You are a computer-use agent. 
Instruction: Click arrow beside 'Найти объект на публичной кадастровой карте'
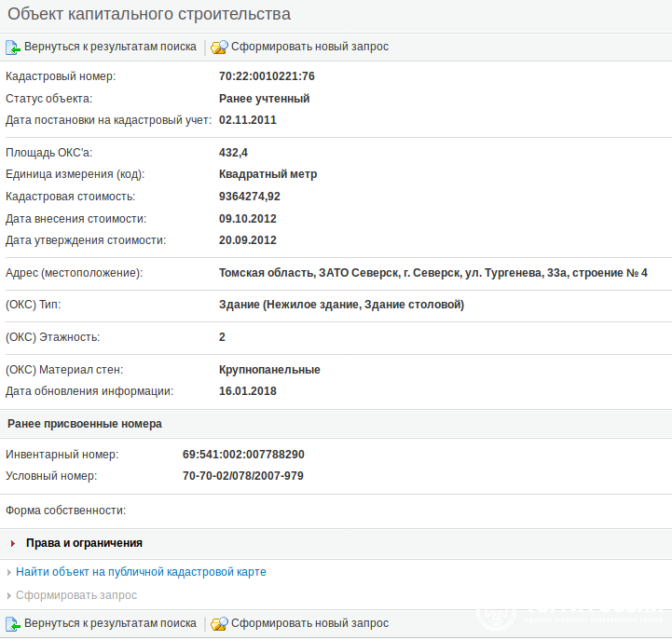pos(8,572)
